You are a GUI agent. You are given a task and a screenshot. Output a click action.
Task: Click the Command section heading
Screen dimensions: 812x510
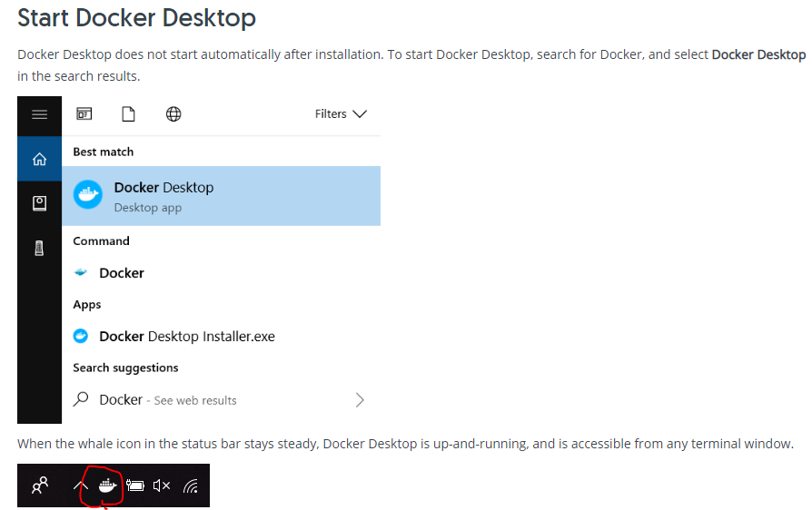101,241
